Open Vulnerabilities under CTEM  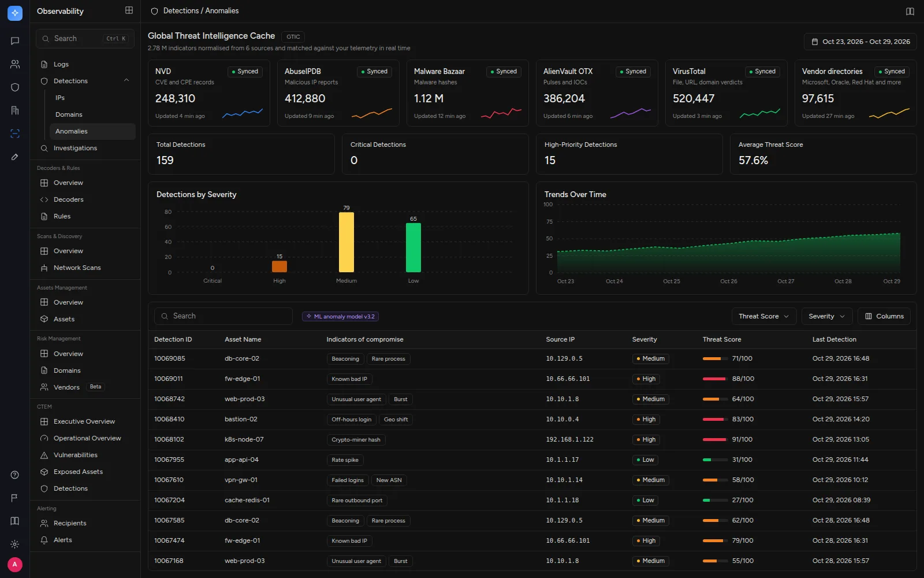click(85, 455)
